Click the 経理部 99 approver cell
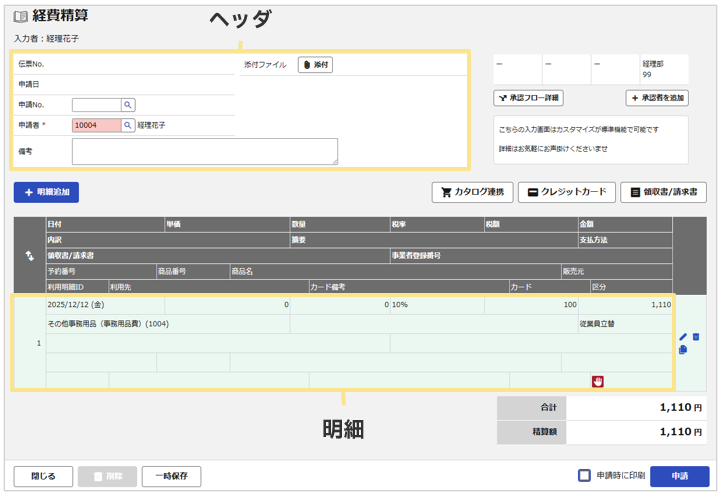 coord(664,69)
